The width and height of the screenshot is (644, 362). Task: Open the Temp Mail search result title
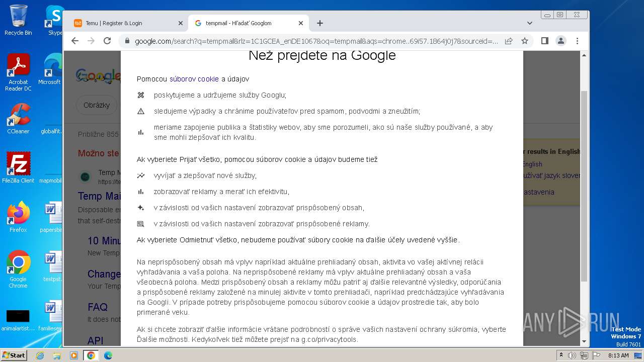pyautogui.click(x=99, y=196)
